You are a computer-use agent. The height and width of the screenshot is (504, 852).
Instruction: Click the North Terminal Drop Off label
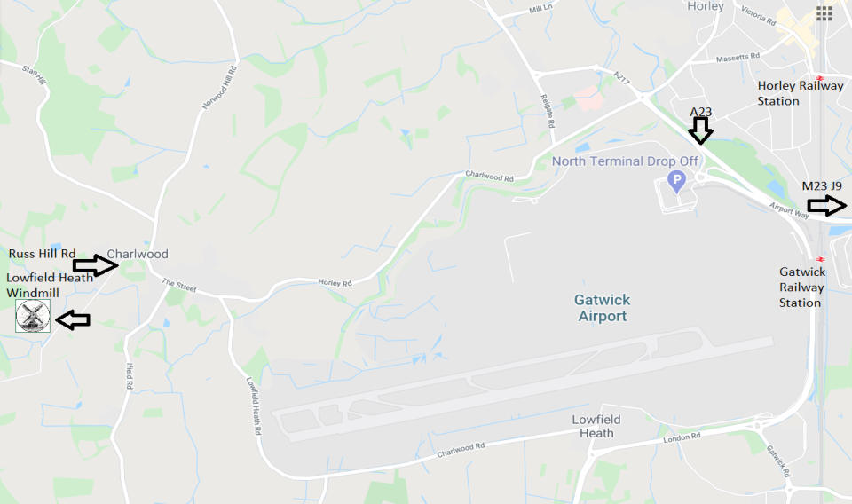(x=625, y=161)
